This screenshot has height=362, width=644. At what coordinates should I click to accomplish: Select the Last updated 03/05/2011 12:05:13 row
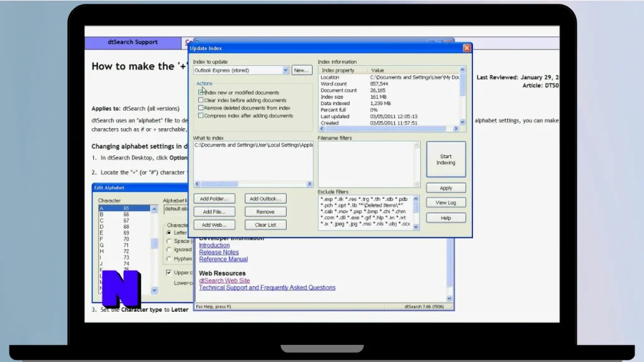point(389,116)
